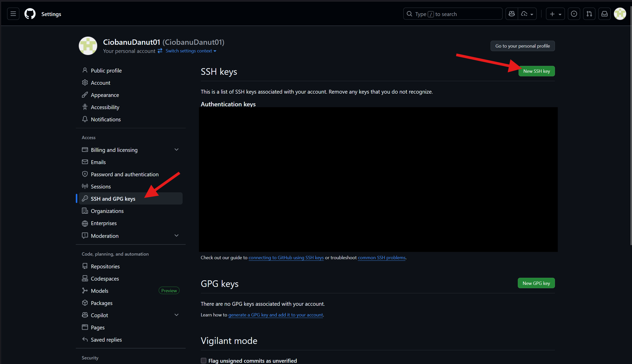Open the hamburger navigation menu
Viewport: 632px width, 364px height.
pyautogui.click(x=13, y=14)
